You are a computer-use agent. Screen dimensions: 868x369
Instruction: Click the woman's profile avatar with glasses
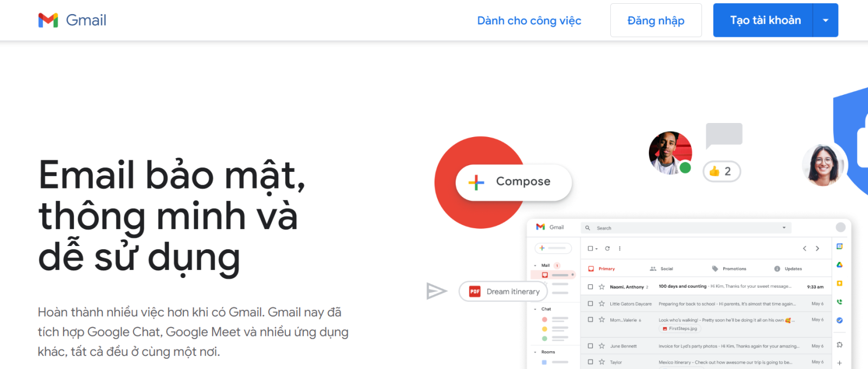[x=823, y=165]
